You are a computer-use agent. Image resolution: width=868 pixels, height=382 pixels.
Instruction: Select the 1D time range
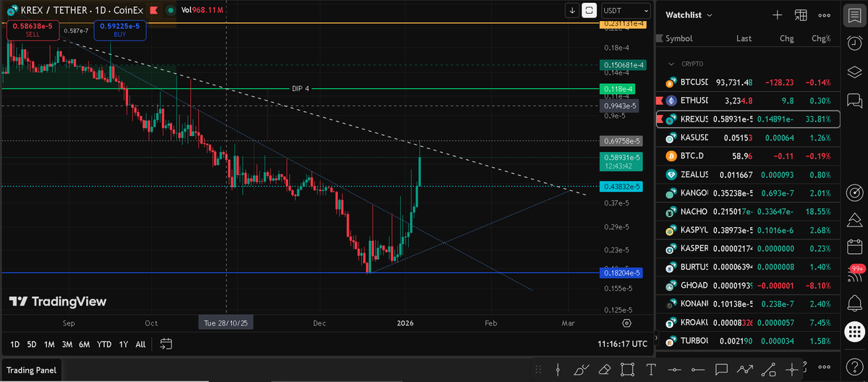(14, 344)
